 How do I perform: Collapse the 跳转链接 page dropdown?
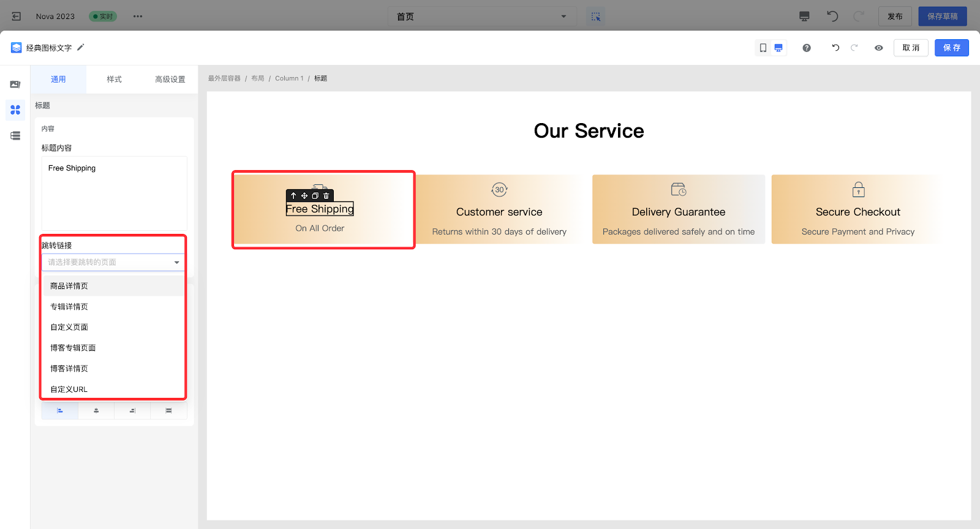click(176, 263)
